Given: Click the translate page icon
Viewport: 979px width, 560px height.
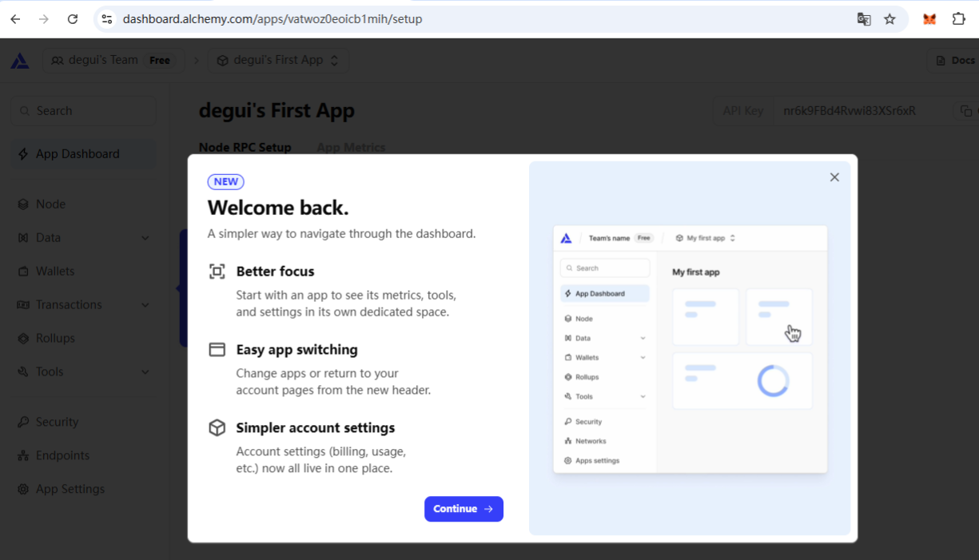Looking at the screenshot, I should (864, 19).
